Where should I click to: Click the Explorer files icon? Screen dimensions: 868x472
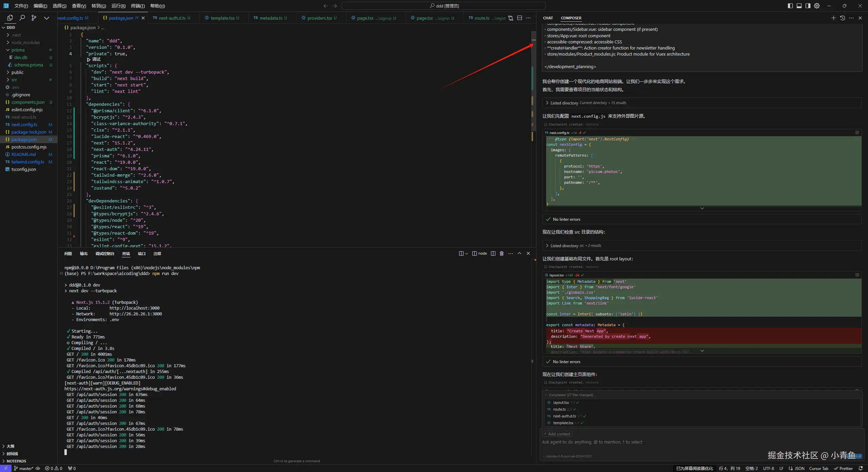click(x=10, y=18)
